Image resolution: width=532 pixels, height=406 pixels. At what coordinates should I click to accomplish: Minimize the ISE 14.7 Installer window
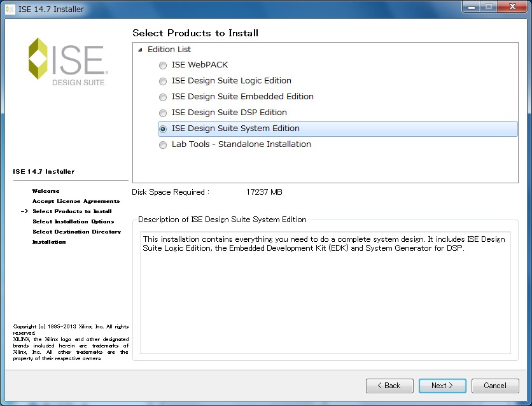click(x=472, y=7)
